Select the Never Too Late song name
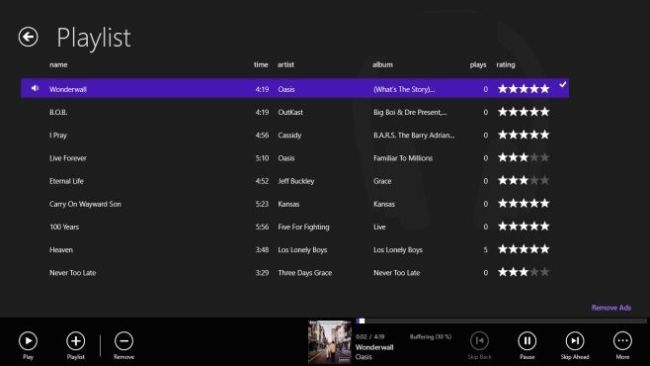This screenshot has height=366, width=650. point(73,273)
